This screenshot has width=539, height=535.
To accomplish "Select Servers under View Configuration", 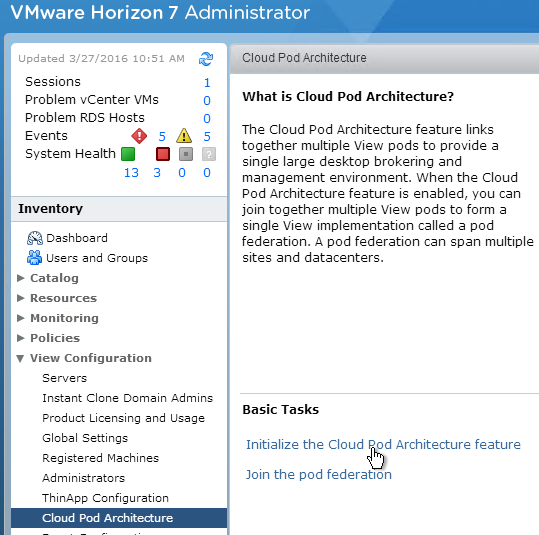I will pyautogui.click(x=65, y=378).
